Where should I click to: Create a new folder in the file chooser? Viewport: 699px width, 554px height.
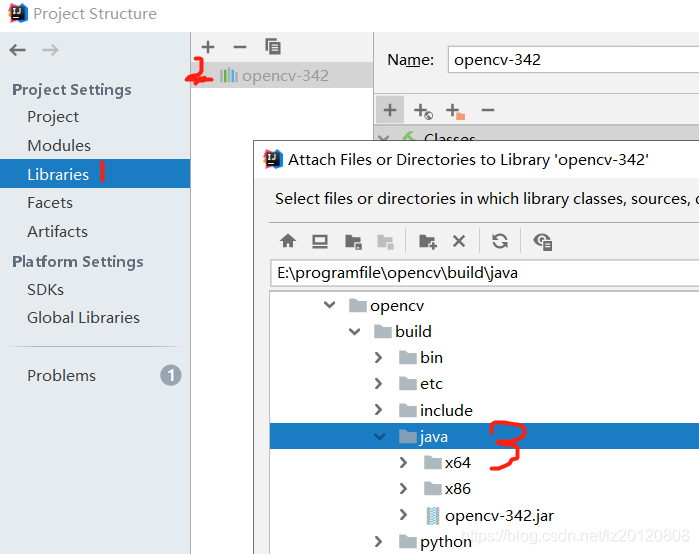pos(427,241)
